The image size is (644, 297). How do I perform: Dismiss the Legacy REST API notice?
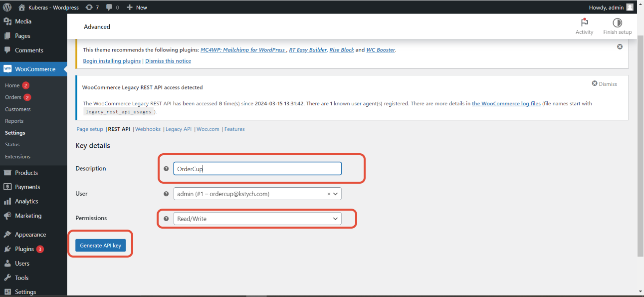[x=605, y=84]
